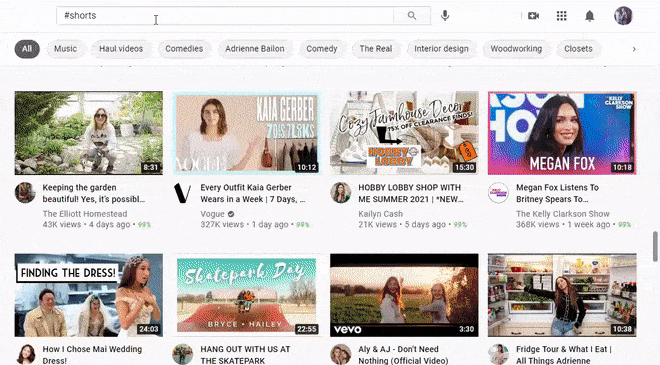Select the Adrienne Bailon filter chip
The height and width of the screenshot is (365, 660).
[x=255, y=49]
